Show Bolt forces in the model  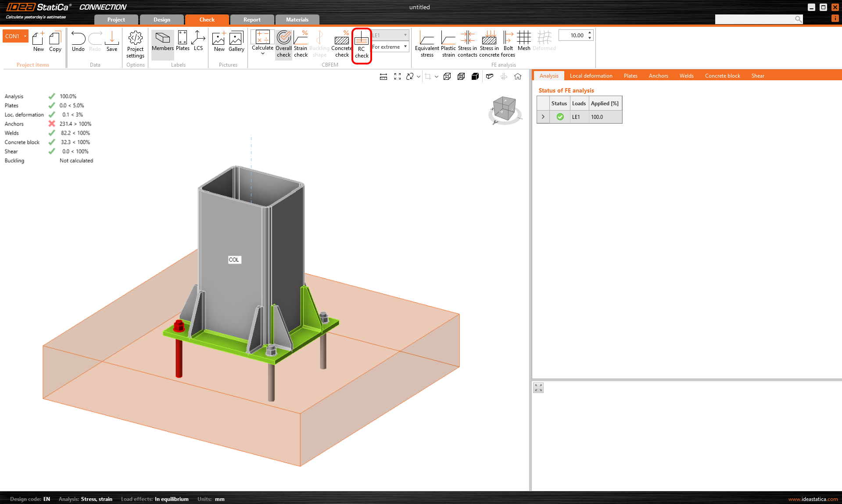click(508, 43)
